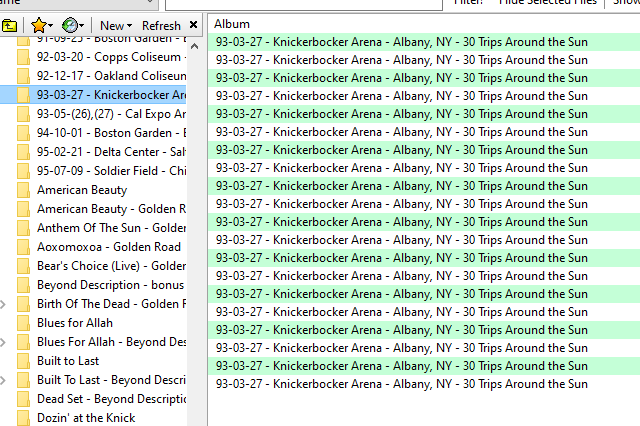
Task: Open the favorites star menu
Action: [x=42, y=26]
